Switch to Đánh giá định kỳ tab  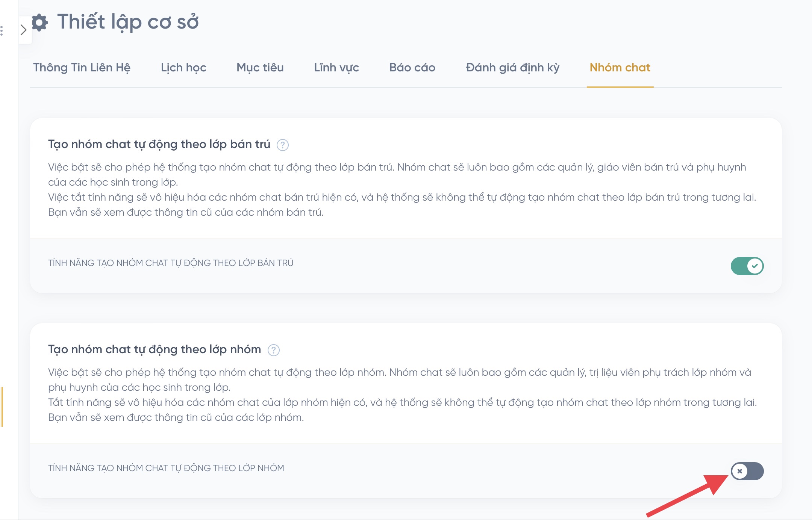pyautogui.click(x=512, y=68)
